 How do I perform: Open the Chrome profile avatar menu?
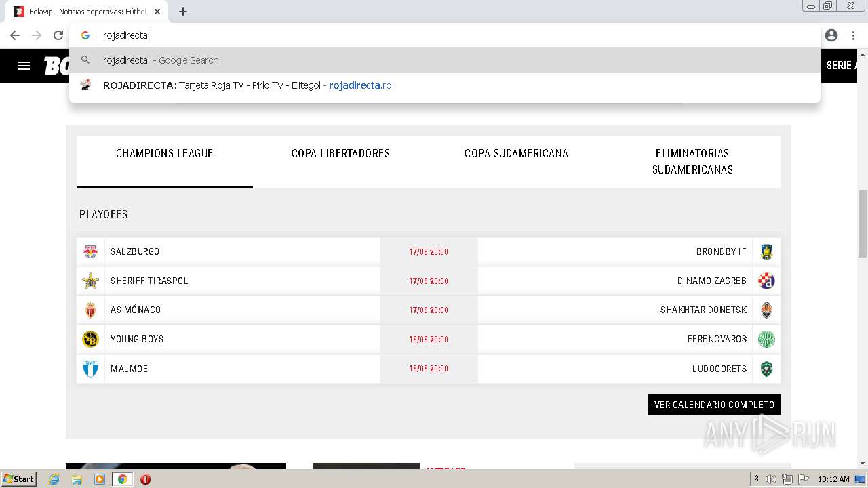[x=831, y=35]
